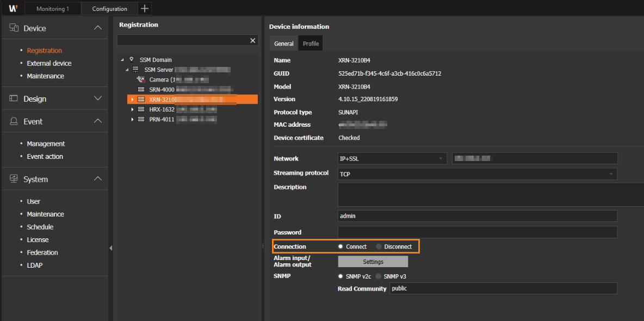The height and width of the screenshot is (321, 644).
Task: Expand the HRX-1632 tree node
Action: click(x=132, y=109)
